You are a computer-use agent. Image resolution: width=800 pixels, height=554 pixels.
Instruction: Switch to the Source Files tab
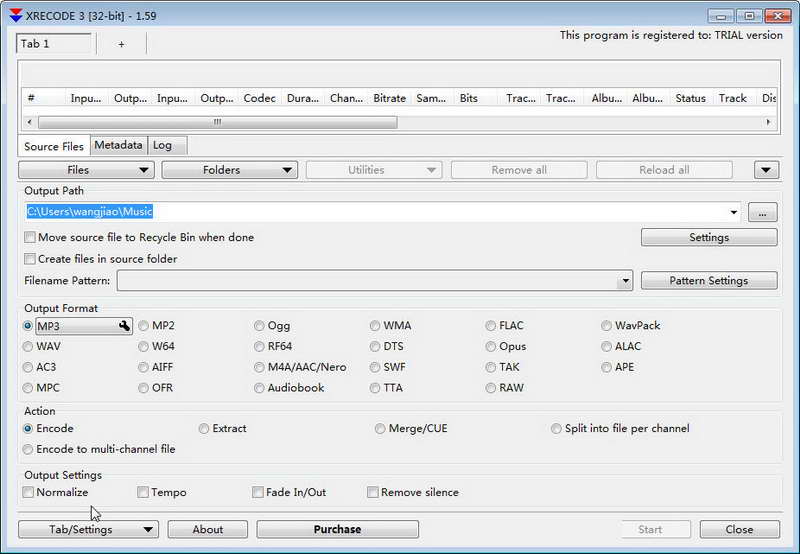[54, 146]
